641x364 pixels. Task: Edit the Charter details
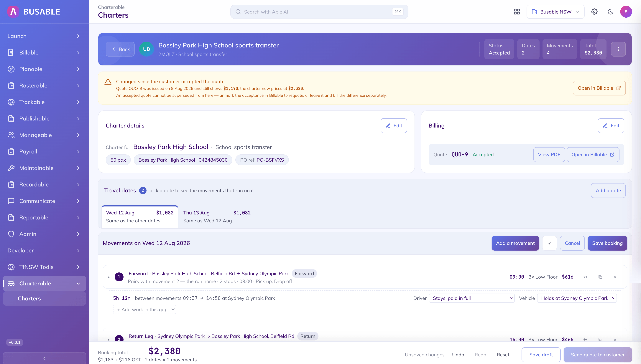[394, 125]
